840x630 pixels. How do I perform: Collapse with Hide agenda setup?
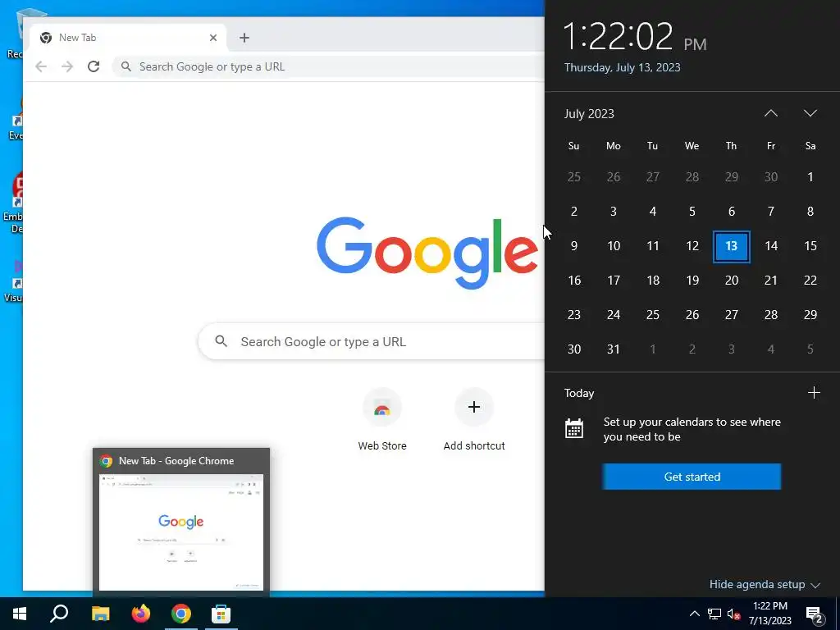point(765,584)
